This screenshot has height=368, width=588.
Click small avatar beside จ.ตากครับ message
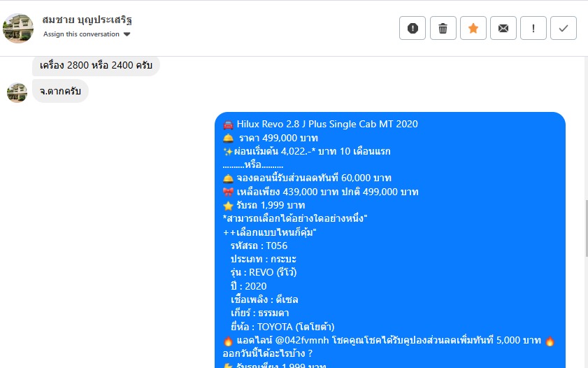click(x=17, y=92)
